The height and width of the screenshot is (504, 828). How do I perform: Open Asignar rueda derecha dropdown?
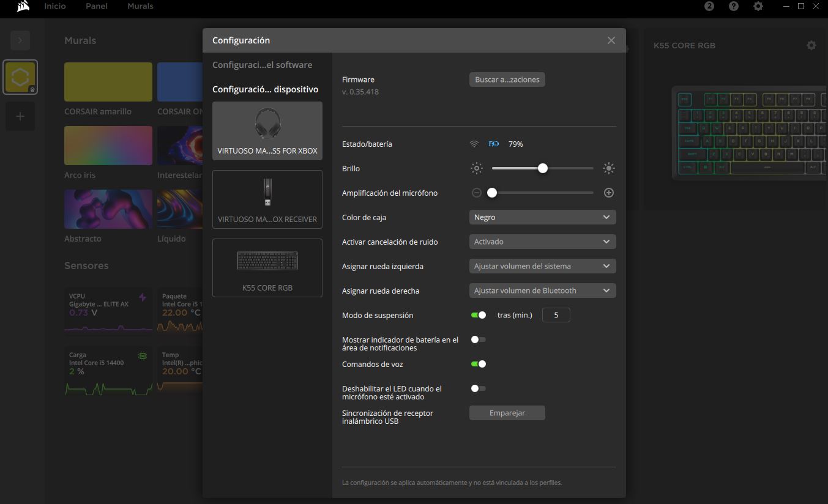[x=543, y=291]
